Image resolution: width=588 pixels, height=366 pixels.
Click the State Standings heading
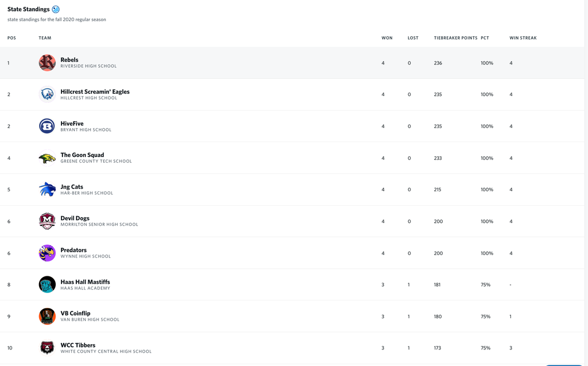(x=29, y=9)
